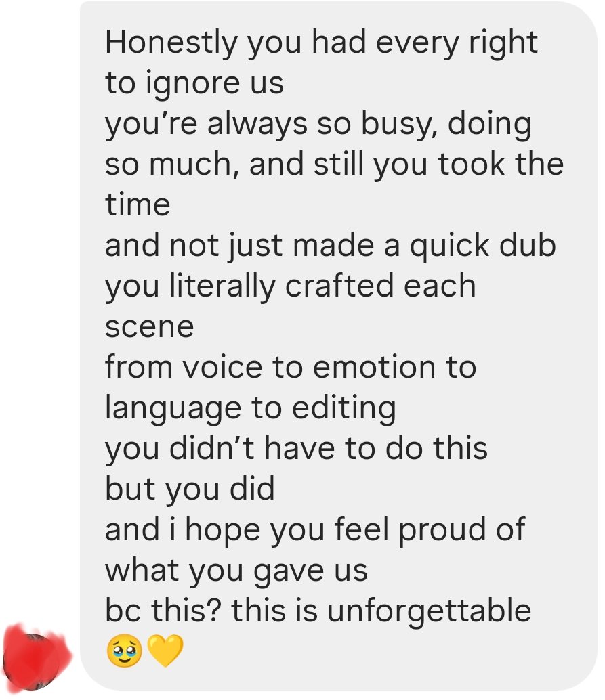
Task: Click the standalone word 'time'
Action: pos(138,205)
